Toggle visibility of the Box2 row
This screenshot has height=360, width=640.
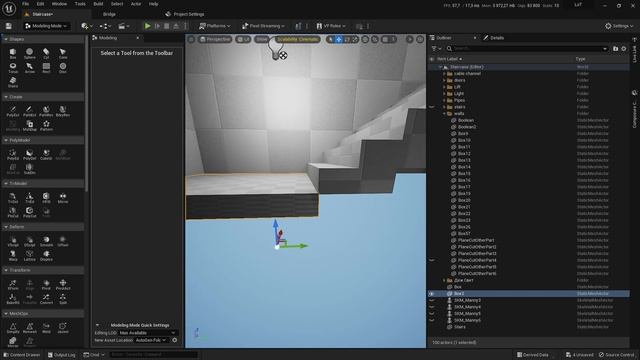click(x=431, y=293)
